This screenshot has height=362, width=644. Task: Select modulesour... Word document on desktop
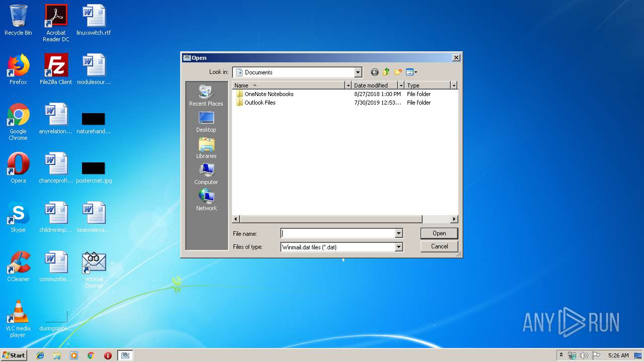tap(94, 70)
